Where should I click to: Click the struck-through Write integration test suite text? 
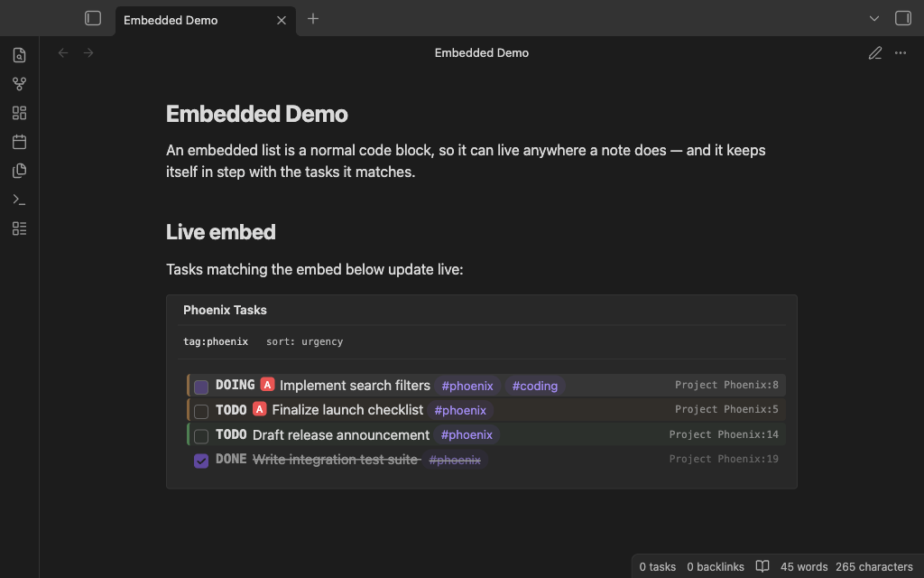click(336, 460)
